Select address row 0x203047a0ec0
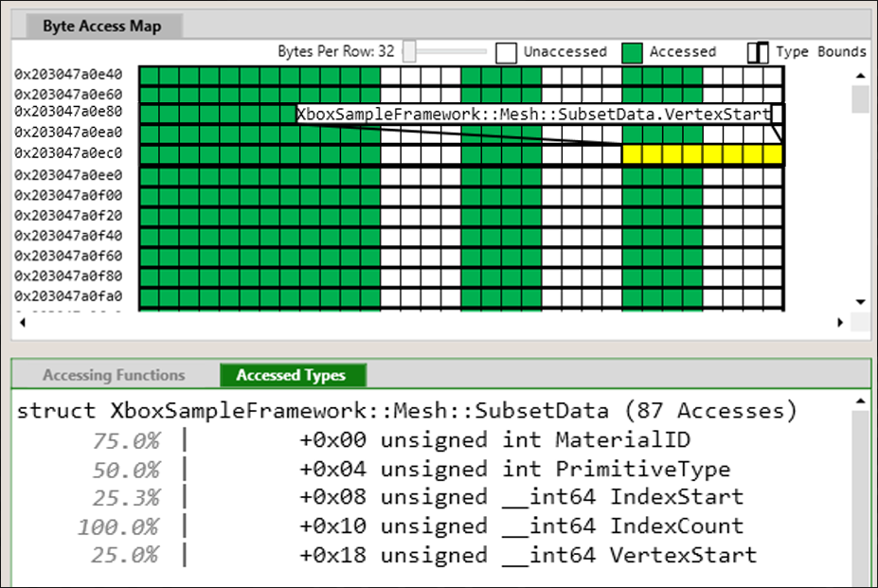 tap(68, 153)
